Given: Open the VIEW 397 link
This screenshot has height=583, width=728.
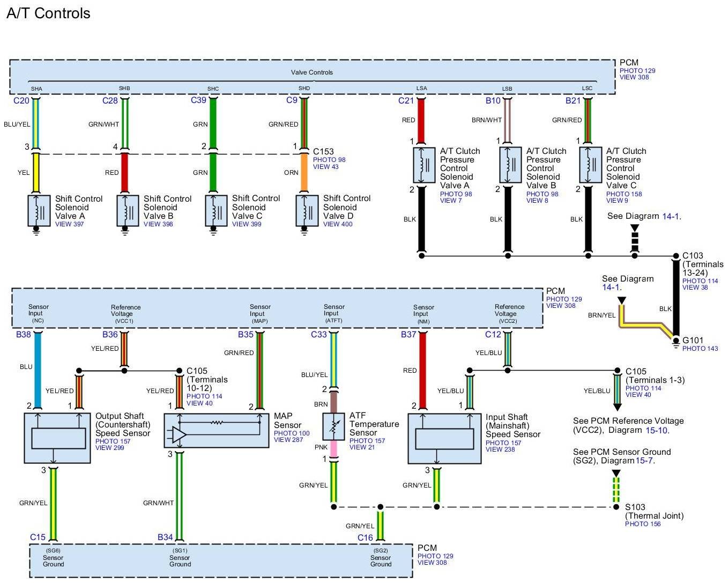Looking at the screenshot, I should pyautogui.click(x=70, y=224).
